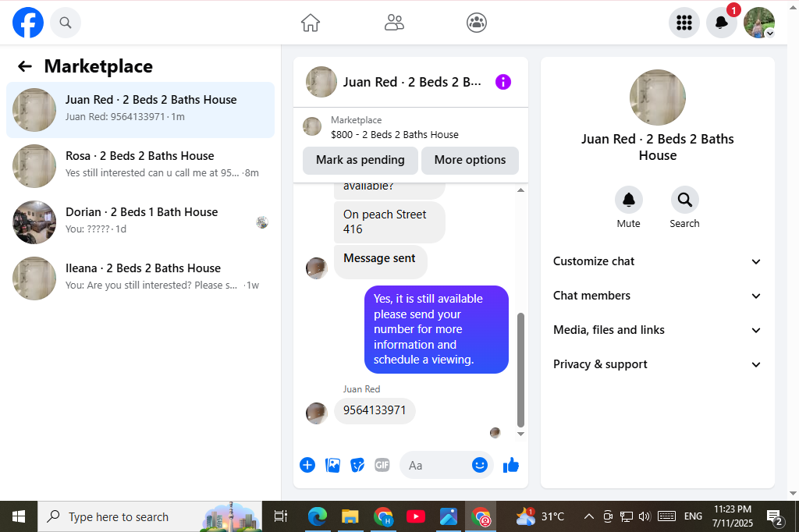
Task: Click the chat scrollbar thumb
Action: [520, 370]
